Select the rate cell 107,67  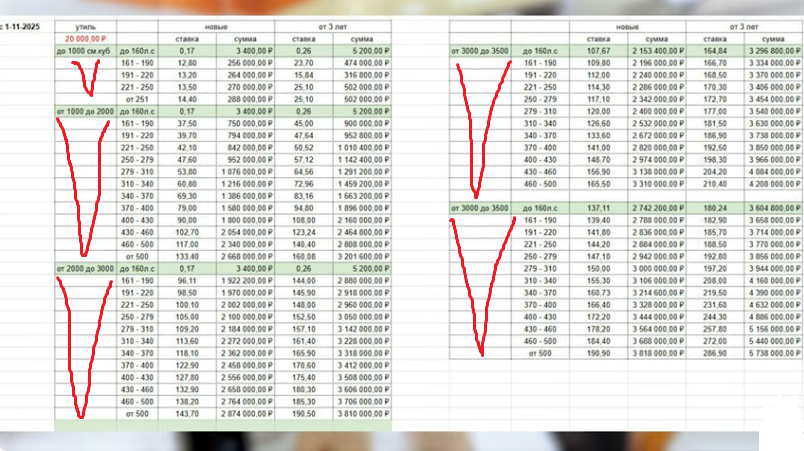click(598, 51)
